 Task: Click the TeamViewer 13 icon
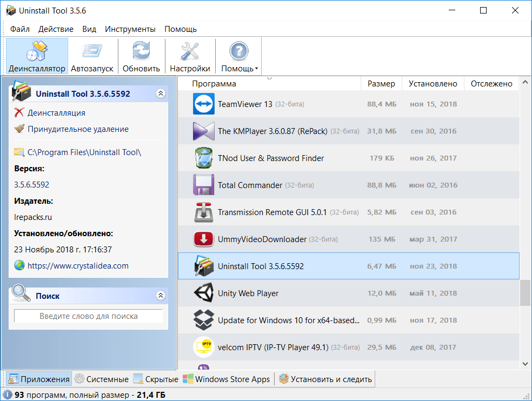204,104
